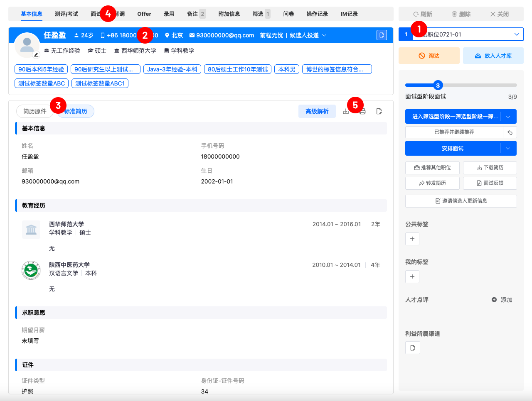Add a tag under 公共标签
The image size is (532, 401).
412,239
